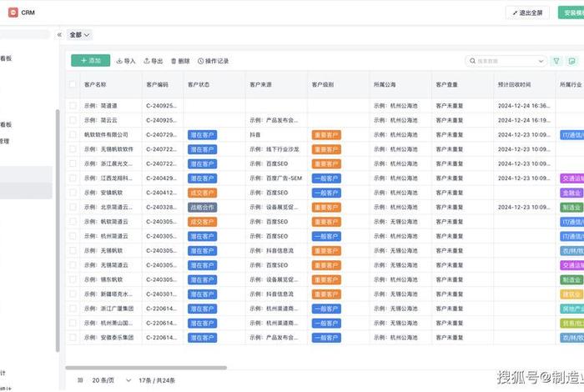This screenshot has height=392, width=584.
Task: Click the magnifier icon in the search box
Action: point(472,61)
